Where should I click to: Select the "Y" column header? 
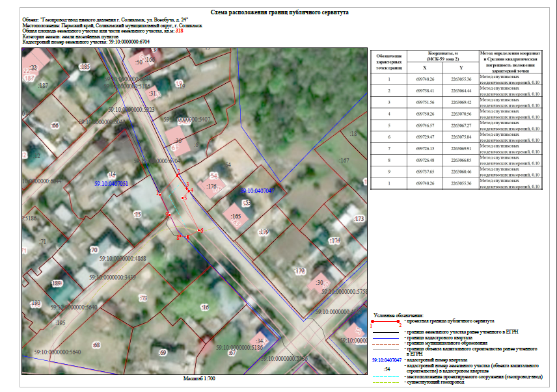click(461, 68)
